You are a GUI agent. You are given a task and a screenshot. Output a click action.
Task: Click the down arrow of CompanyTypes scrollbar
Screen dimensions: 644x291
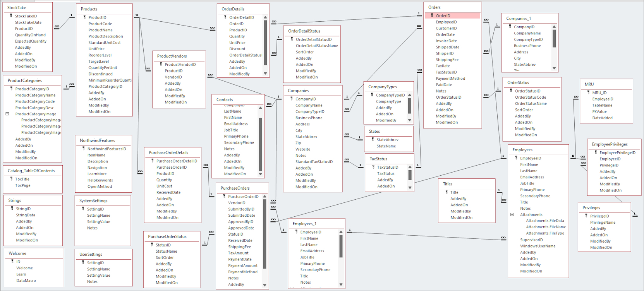click(x=410, y=120)
